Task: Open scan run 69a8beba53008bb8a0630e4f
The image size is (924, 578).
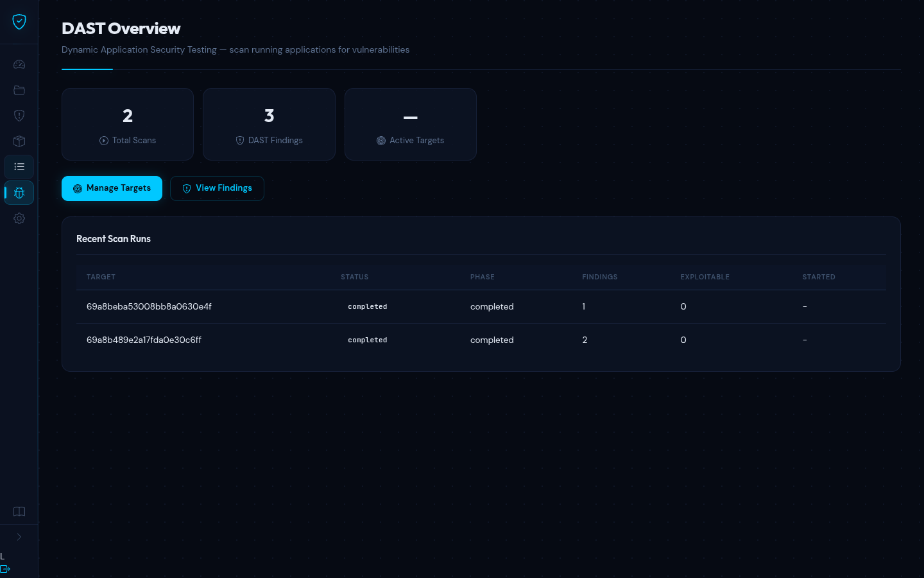Action: pyautogui.click(x=149, y=307)
